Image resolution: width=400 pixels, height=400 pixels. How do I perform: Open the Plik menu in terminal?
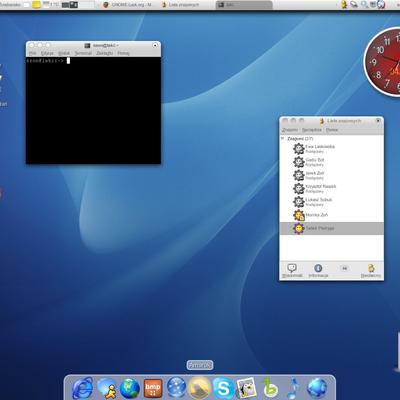click(33, 53)
